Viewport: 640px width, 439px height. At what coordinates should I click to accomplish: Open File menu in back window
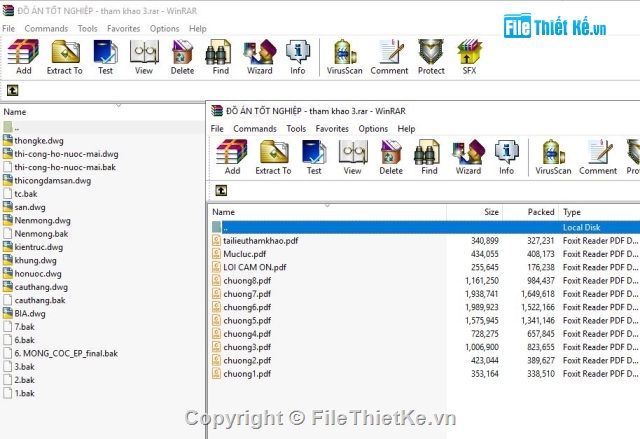point(9,29)
